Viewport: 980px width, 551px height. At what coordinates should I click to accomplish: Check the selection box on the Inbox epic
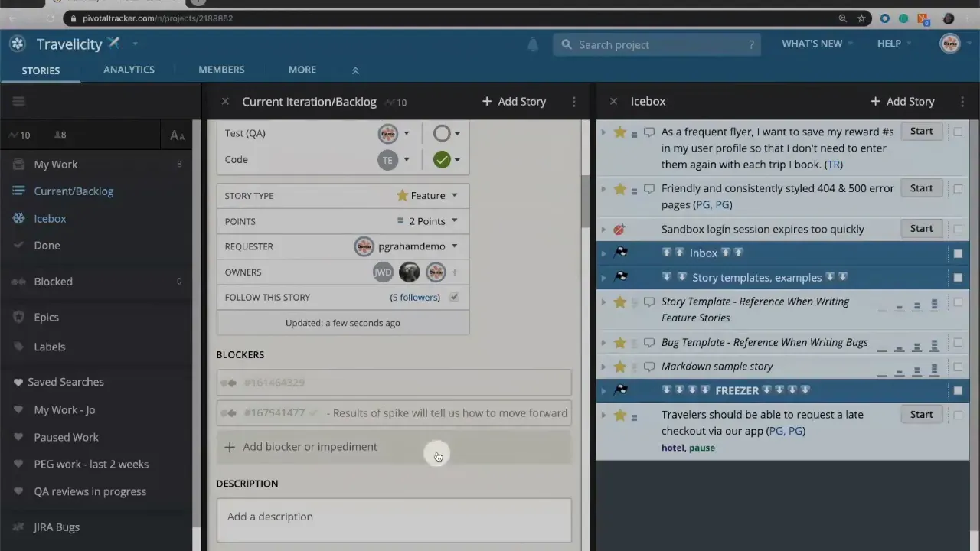click(x=958, y=253)
